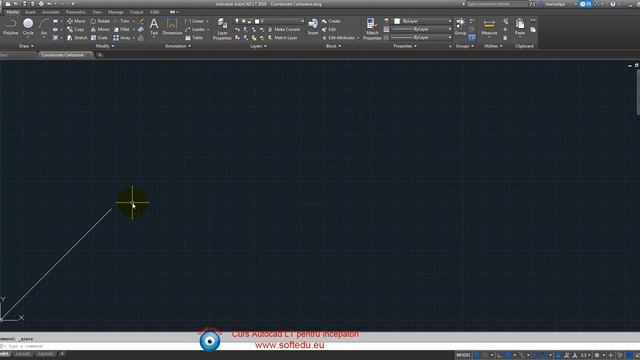Activate the Rotate command

click(x=100, y=21)
